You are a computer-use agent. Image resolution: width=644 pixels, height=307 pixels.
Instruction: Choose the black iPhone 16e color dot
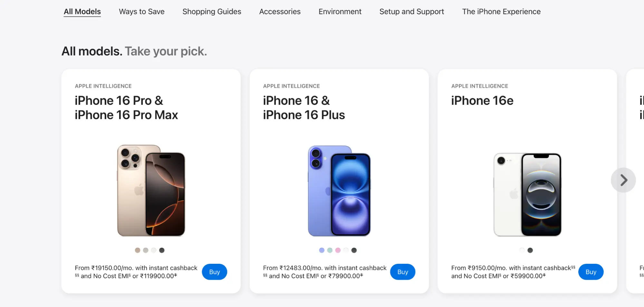[530, 250]
